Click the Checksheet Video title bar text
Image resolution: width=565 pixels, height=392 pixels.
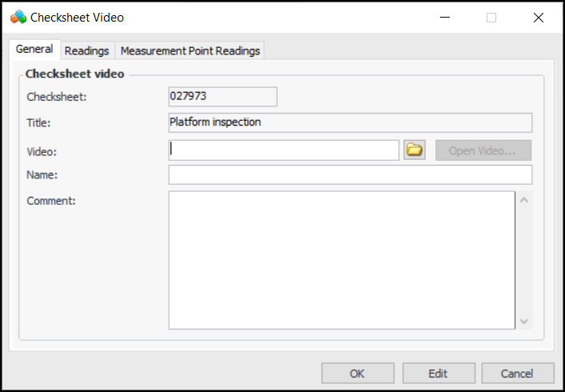tap(77, 17)
